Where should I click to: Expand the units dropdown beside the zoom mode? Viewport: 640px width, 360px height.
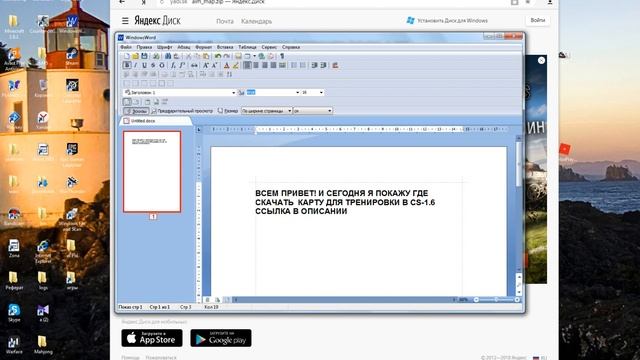(329, 111)
